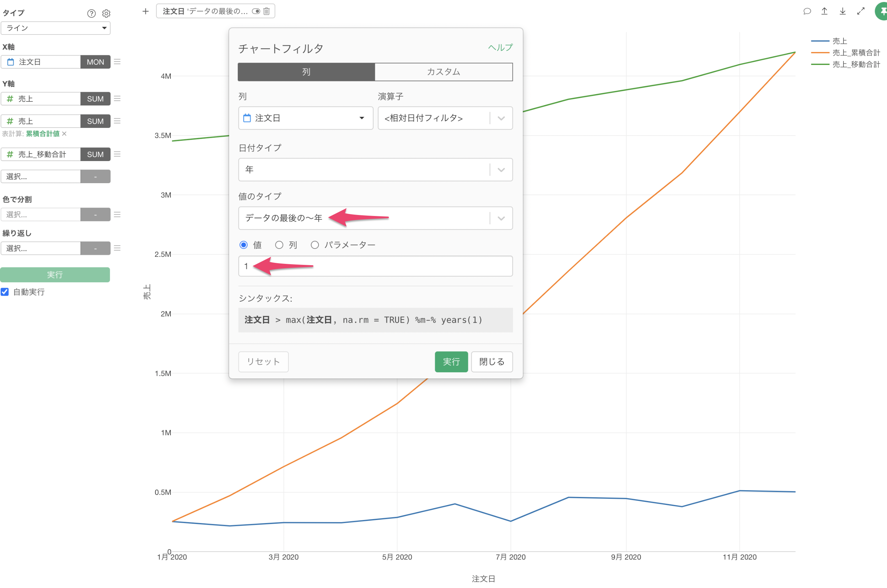Click the upload/share arrow icon
887x588 pixels.
[x=824, y=11]
